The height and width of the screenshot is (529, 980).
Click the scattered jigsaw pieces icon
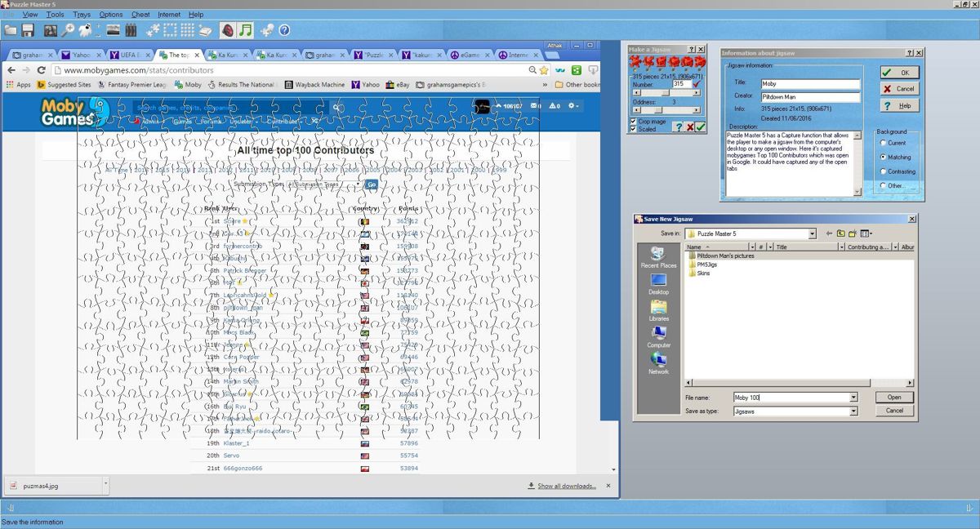153,30
